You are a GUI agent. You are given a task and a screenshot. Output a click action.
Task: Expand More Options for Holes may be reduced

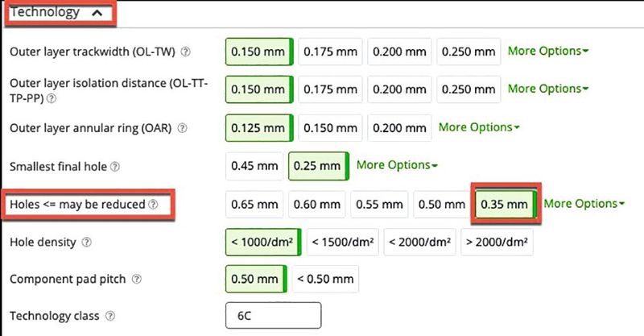[584, 203]
